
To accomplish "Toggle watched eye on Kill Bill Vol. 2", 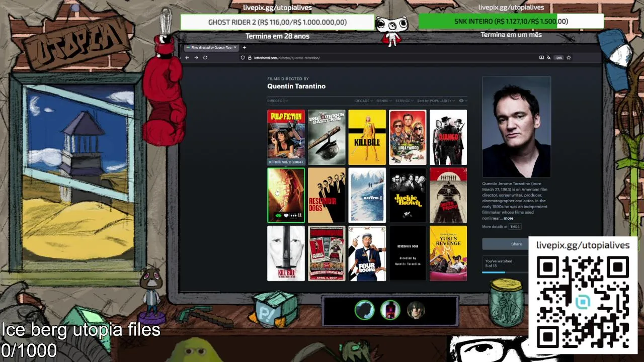I will (x=278, y=216).
